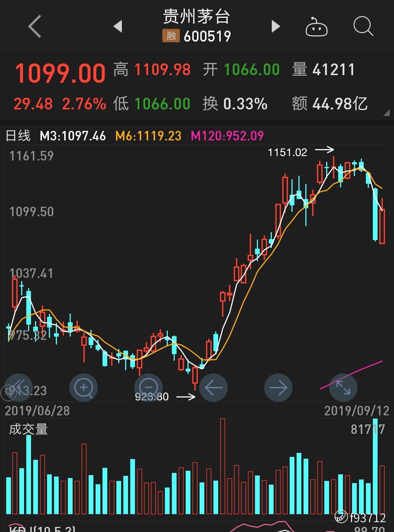Image resolution: width=394 pixels, height=532 pixels.
Task: Open the search magnifier icon
Action: (363, 27)
